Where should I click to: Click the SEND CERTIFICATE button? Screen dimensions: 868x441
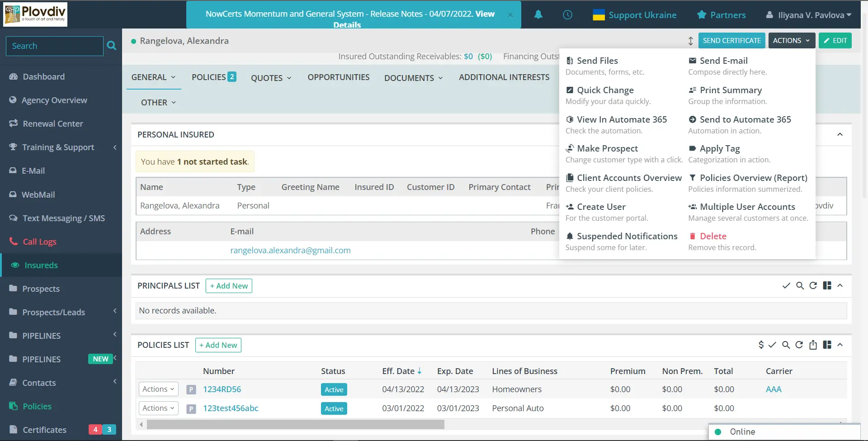731,40
